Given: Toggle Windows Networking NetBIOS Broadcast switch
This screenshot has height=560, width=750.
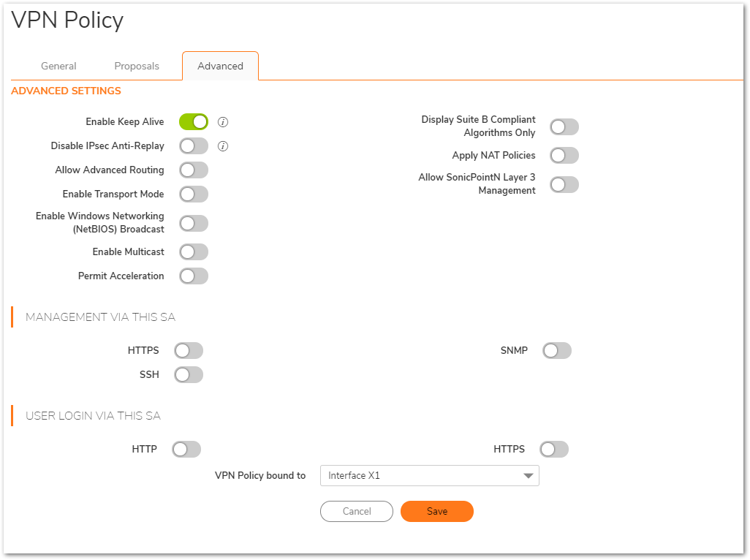Looking at the screenshot, I should pyautogui.click(x=194, y=223).
